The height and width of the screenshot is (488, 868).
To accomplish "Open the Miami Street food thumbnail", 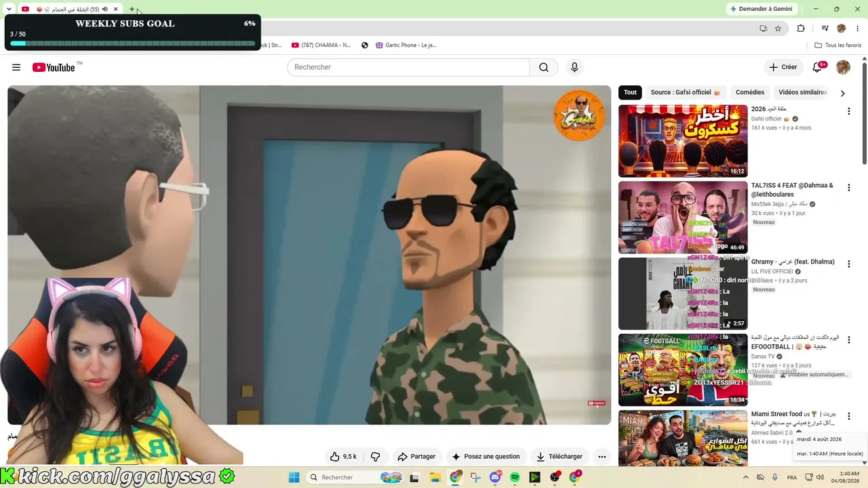I will [x=683, y=439].
